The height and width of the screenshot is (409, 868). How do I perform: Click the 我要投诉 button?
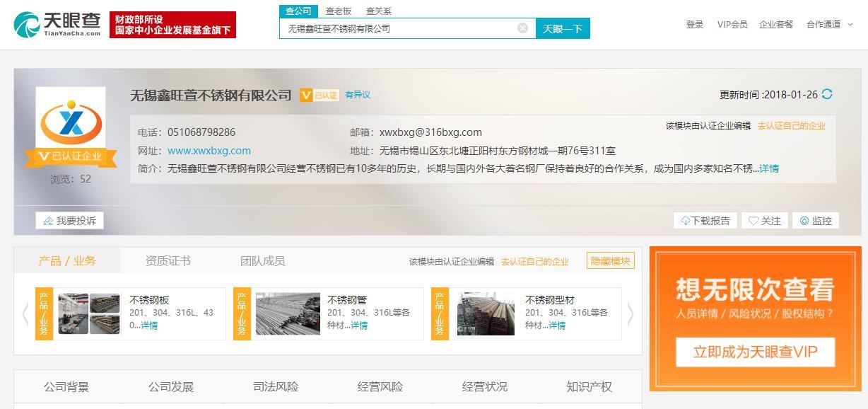coord(69,221)
